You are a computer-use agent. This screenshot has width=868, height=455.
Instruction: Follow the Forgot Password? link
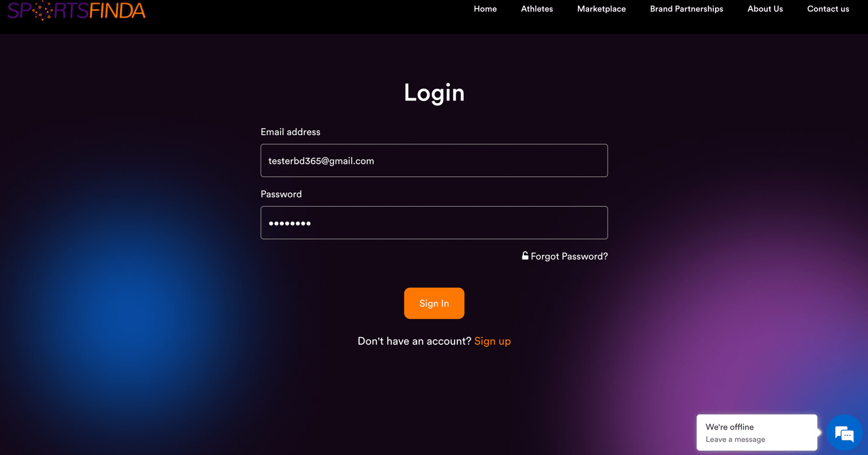click(x=569, y=256)
